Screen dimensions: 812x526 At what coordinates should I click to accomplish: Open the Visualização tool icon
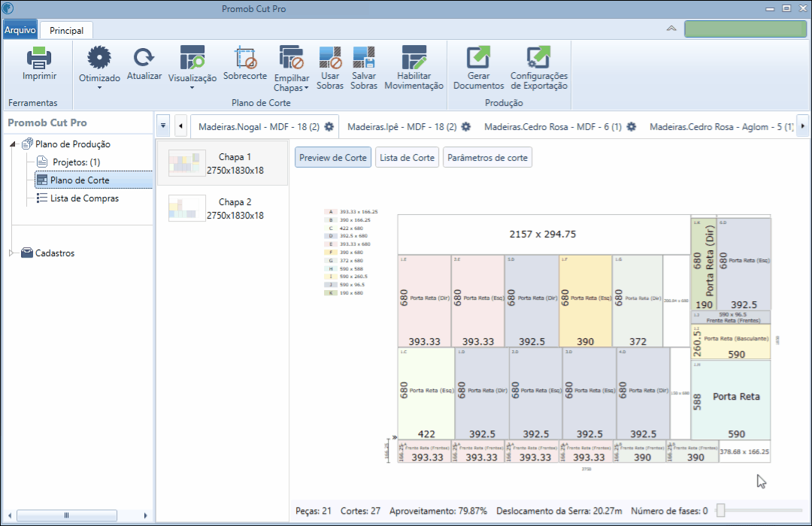192,57
